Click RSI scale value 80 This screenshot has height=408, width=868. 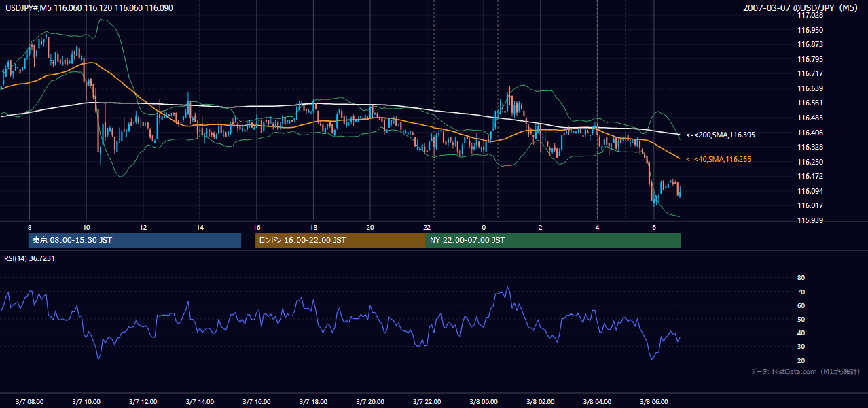[x=801, y=278]
